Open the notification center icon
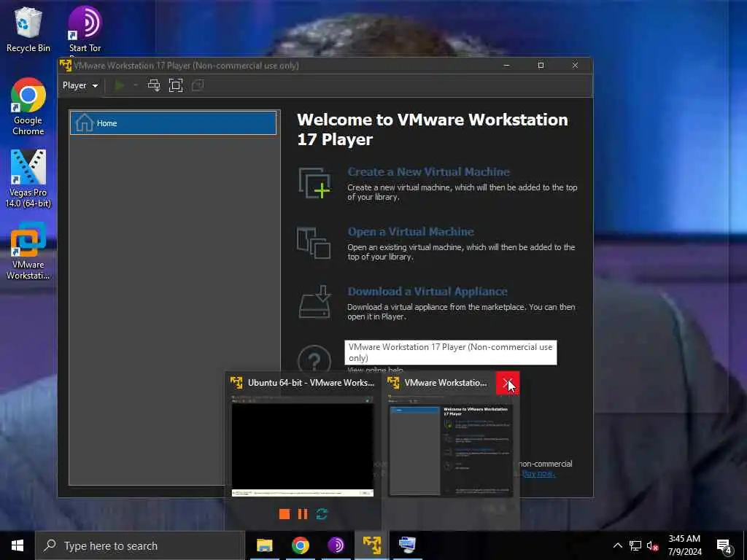Image resolution: width=747 pixels, height=560 pixels. click(x=724, y=546)
